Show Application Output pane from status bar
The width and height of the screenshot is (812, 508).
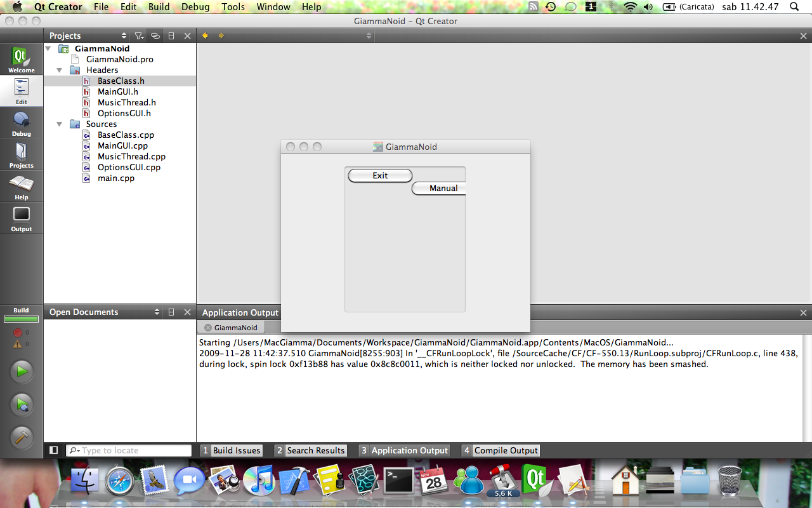[x=404, y=450]
